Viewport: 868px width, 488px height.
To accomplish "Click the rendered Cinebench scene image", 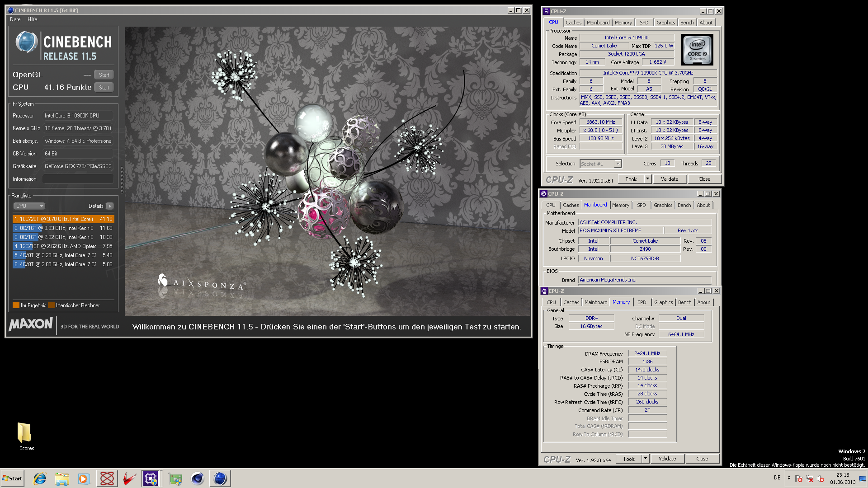I will 327,171.
